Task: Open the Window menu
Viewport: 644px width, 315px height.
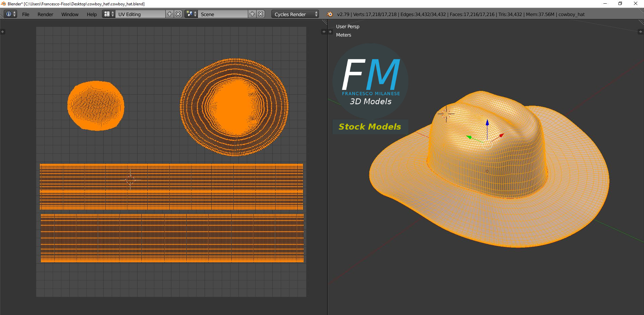Action: 70,14
